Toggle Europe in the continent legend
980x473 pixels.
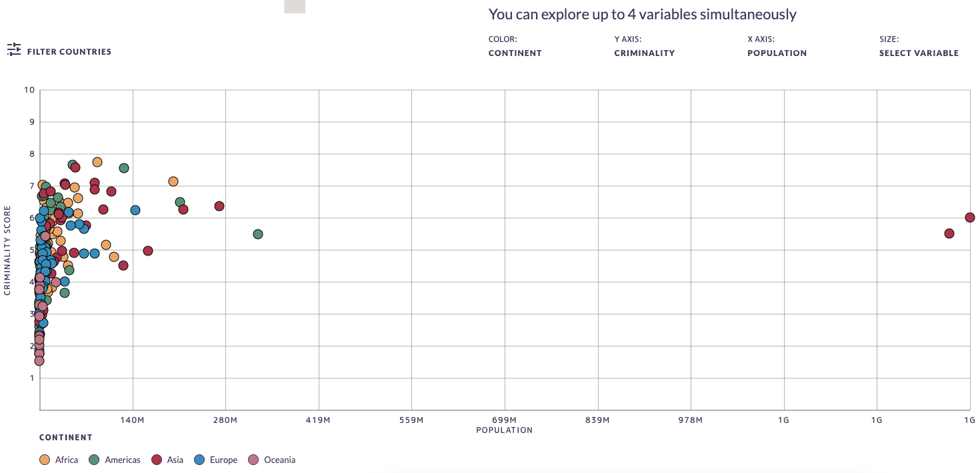[x=223, y=460]
